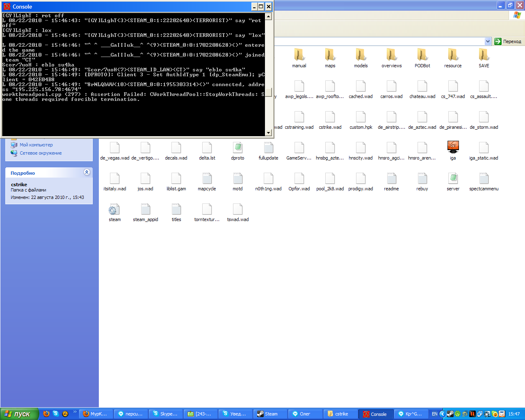Image resolution: width=525 pixels, height=420 pixels.
Task: Select the iga DAT file icon
Action: coord(453,147)
